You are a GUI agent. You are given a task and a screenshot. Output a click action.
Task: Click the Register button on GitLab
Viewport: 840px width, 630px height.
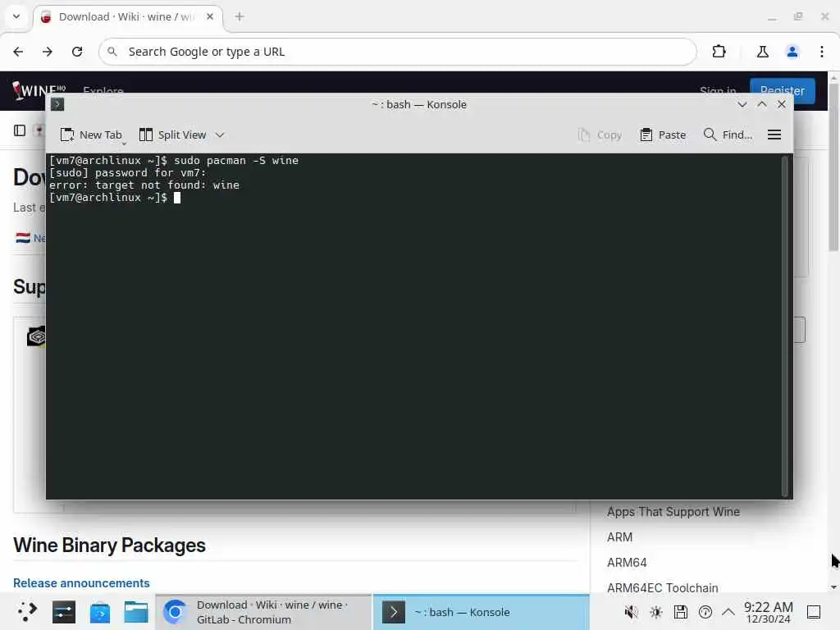pos(782,90)
